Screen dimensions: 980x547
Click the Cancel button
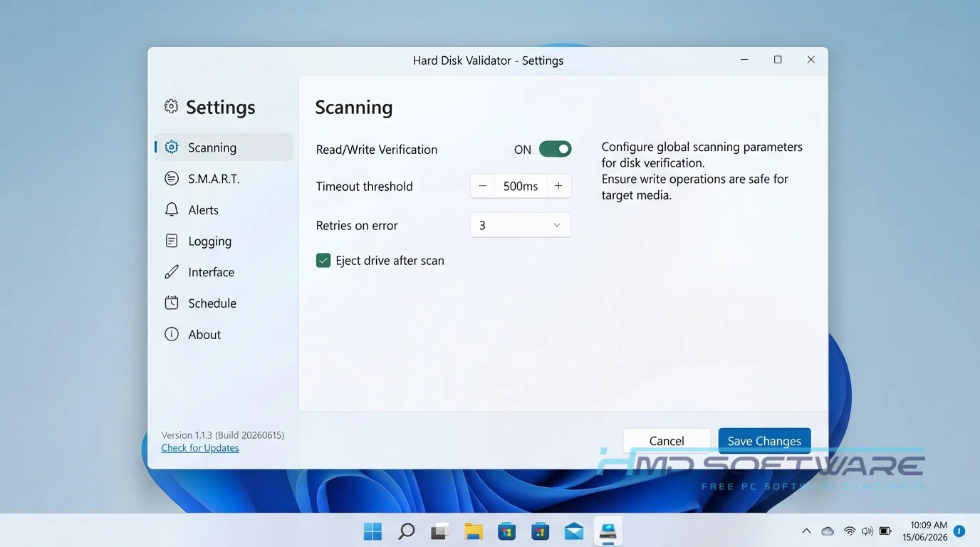coord(667,441)
